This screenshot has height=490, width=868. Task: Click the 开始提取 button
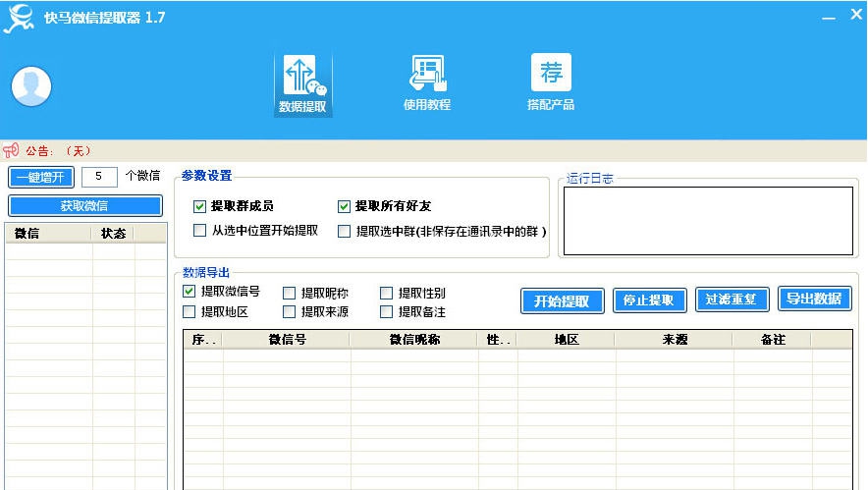[x=562, y=301]
